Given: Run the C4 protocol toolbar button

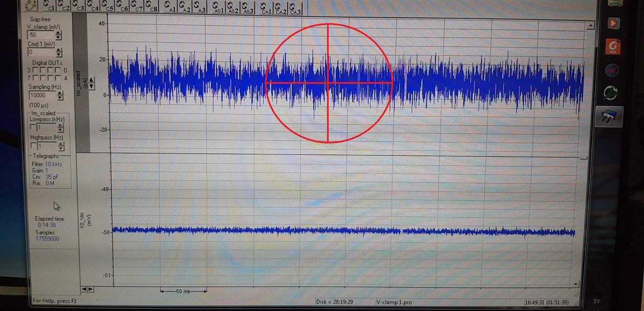Looking at the screenshot, I should pos(93,6).
